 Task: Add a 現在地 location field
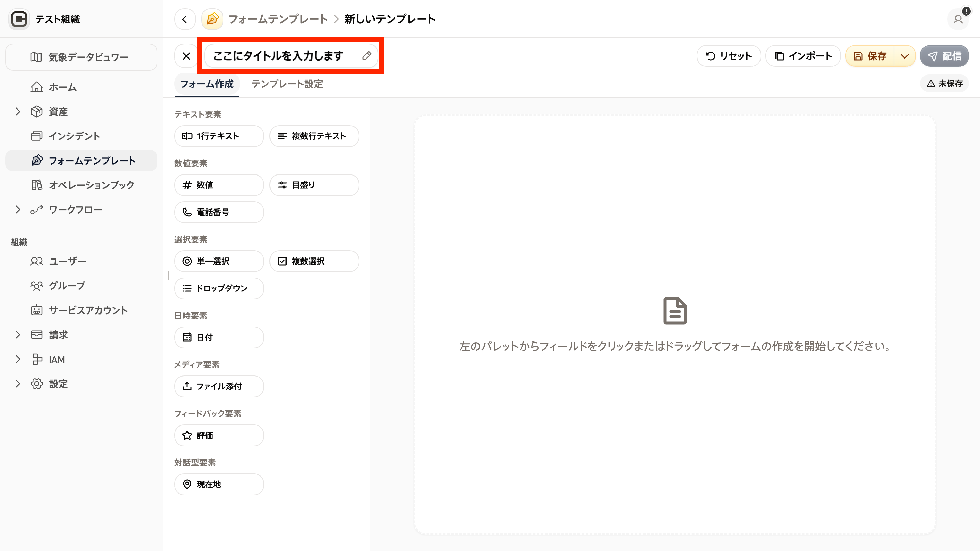pos(219,484)
